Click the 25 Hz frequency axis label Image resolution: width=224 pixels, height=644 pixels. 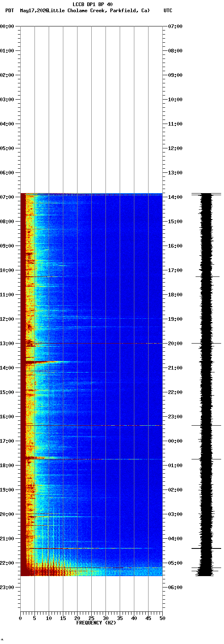click(x=91, y=618)
